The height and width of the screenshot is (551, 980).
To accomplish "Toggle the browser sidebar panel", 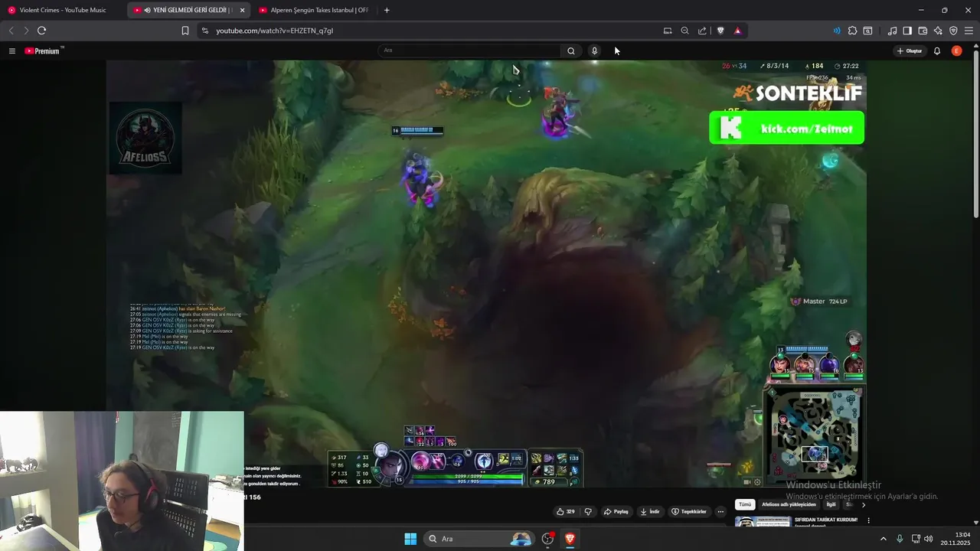I will pyautogui.click(x=907, y=31).
